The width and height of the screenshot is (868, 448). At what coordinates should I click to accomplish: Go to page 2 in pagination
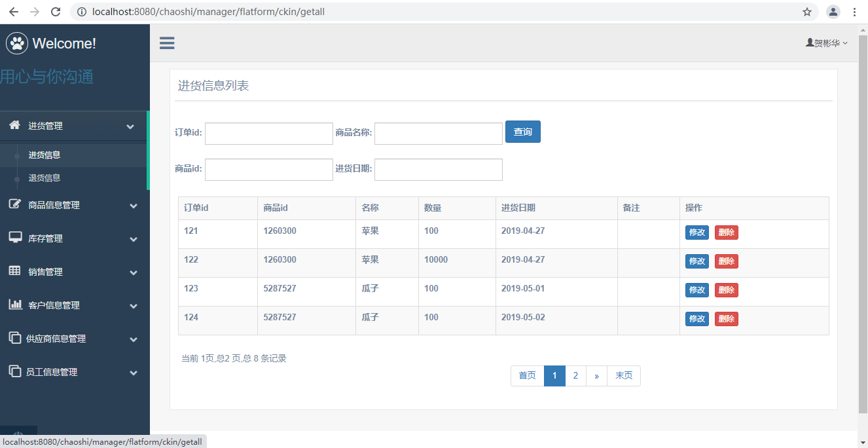click(x=575, y=376)
